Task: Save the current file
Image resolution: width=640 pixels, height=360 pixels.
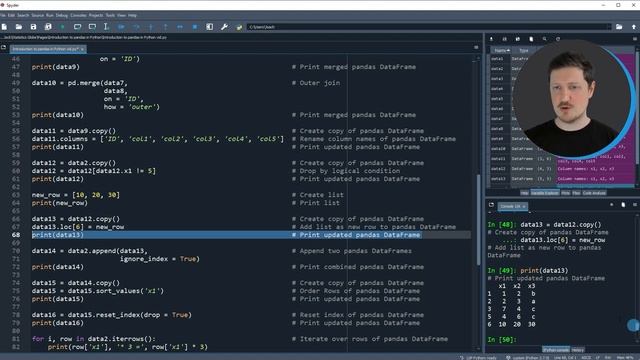Action: click(x=33, y=27)
